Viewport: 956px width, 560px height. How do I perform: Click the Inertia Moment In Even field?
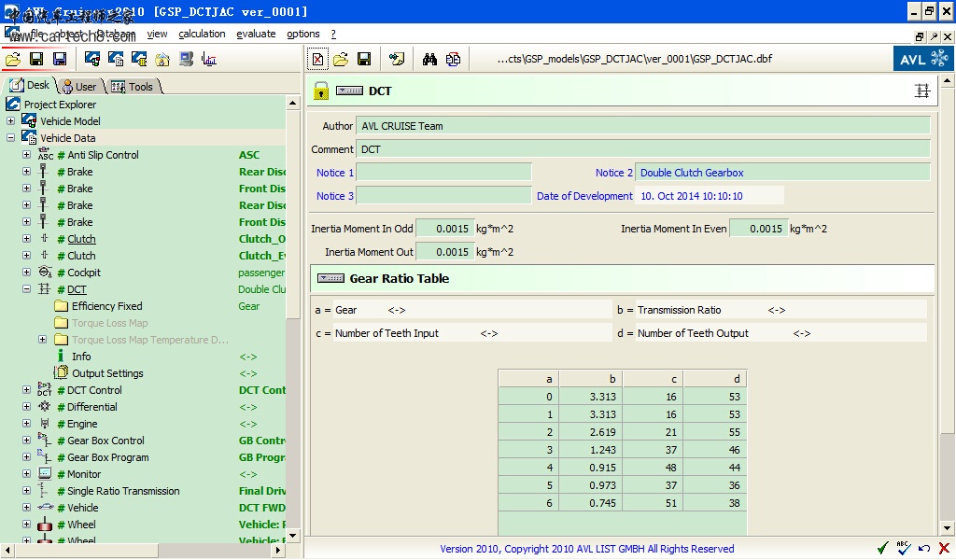click(x=758, y=229)
